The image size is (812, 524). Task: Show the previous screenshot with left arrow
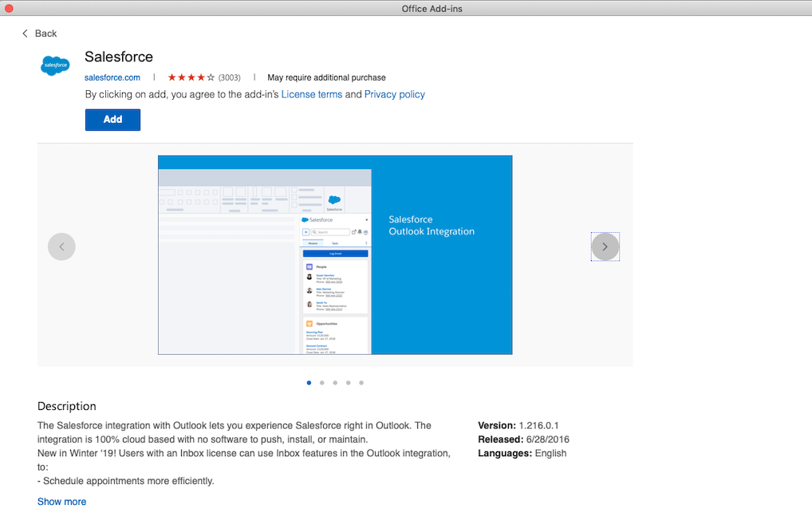[61, 246]
